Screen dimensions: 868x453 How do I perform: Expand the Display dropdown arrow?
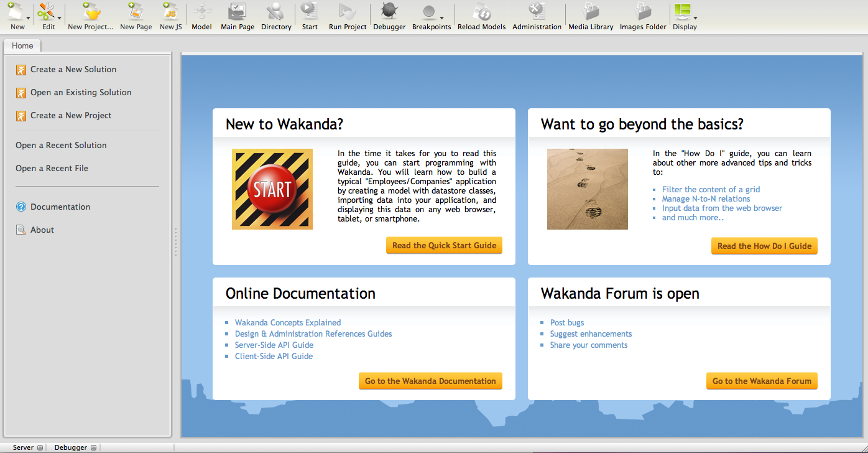[x=695, y=18]
